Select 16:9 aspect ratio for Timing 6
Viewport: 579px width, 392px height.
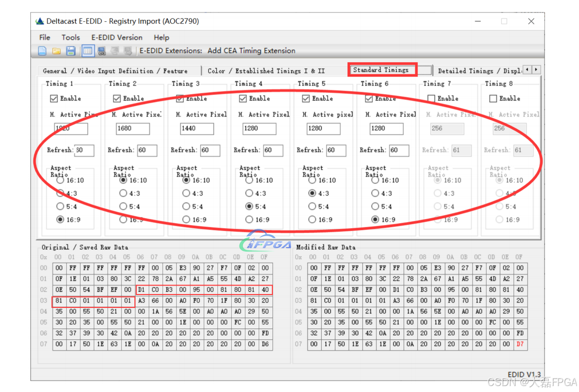click(x=375, y=219)
